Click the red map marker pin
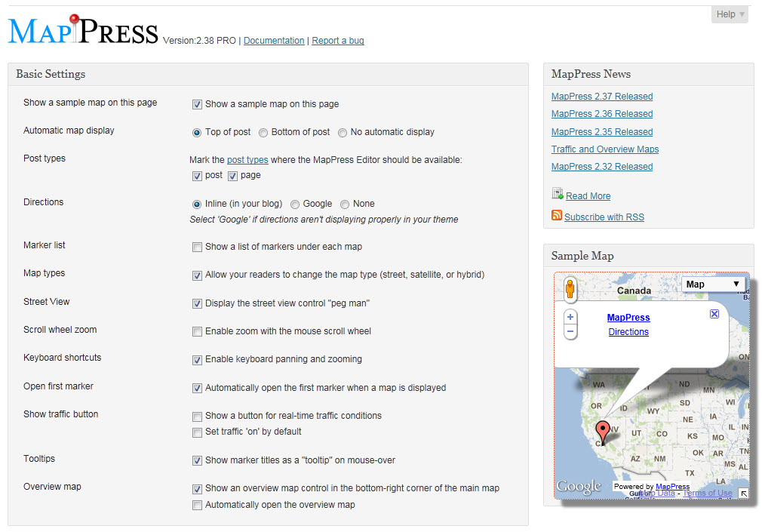Screen dimensions: 762x532 click(x=601, y=432)
